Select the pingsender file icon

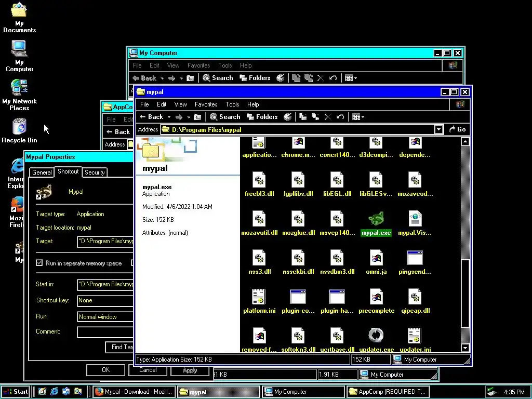pos(415,258)
